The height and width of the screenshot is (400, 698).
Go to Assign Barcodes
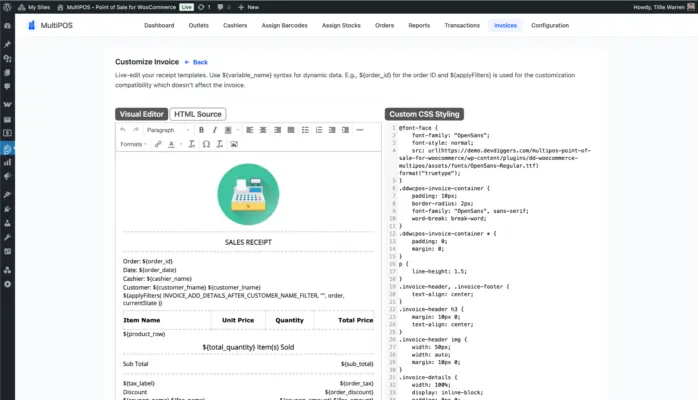[x=284, y=25]
